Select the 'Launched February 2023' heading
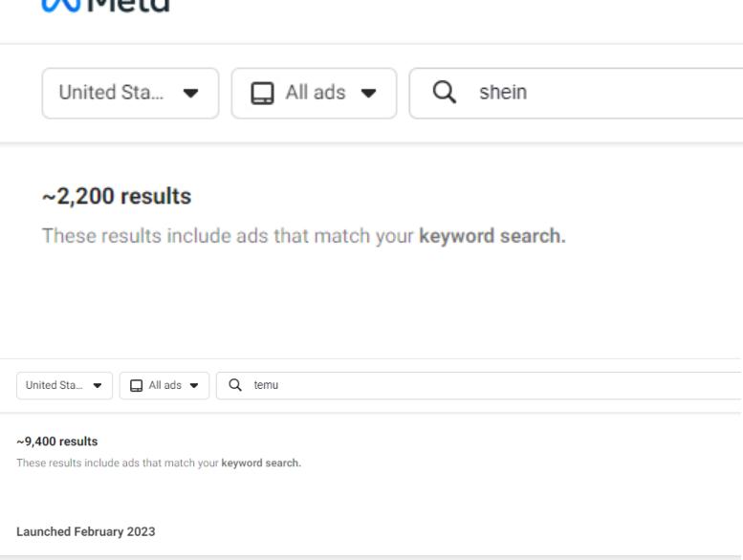743x560 pixels. (x=85, y=531)
